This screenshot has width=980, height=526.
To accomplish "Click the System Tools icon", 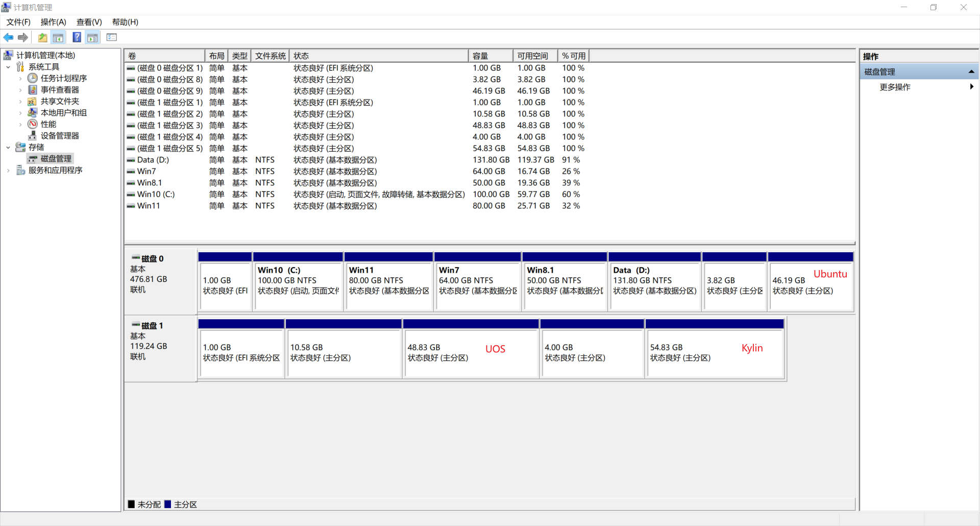I will [x=20, y=67].
